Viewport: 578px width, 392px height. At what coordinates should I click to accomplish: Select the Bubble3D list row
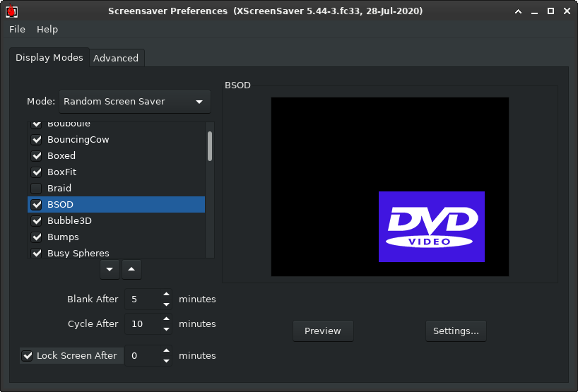pyautogui.click(x=116, y=220)
